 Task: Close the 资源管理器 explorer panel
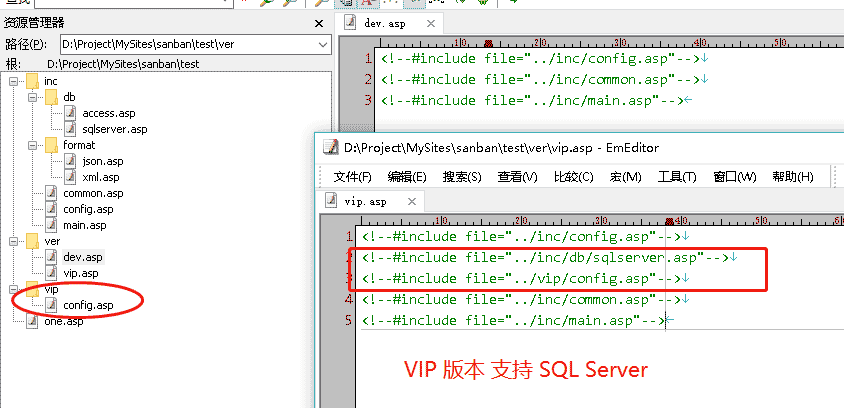click(x=319, y=23)
